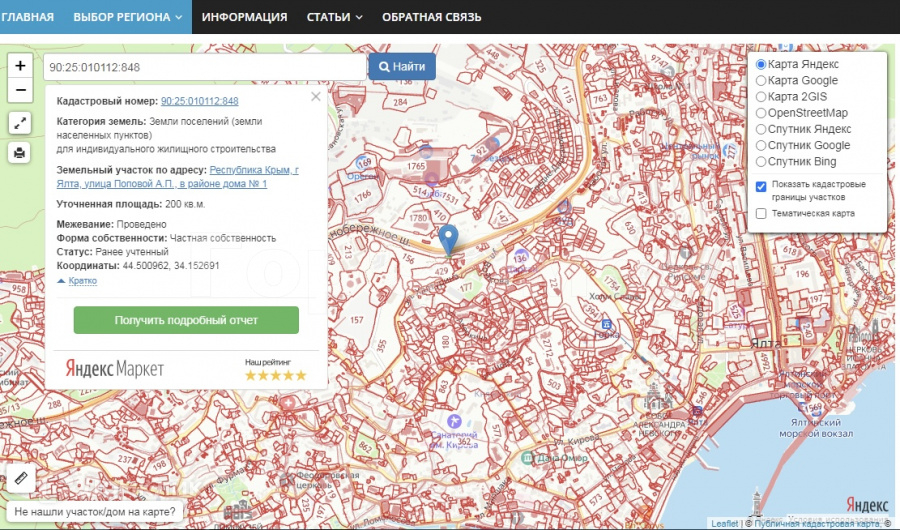
Task: Click the blue location marker pin
Action: click(x=450, y=240)
